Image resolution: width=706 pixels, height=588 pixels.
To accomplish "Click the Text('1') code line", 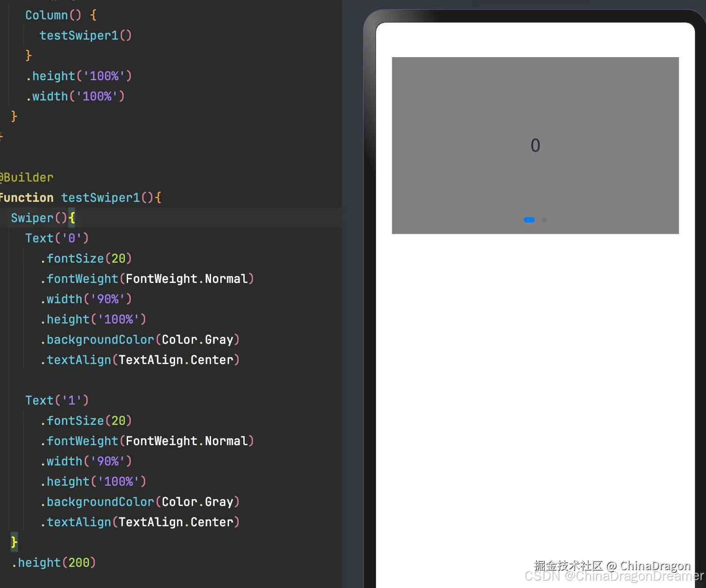I will [x=57, y=400].
